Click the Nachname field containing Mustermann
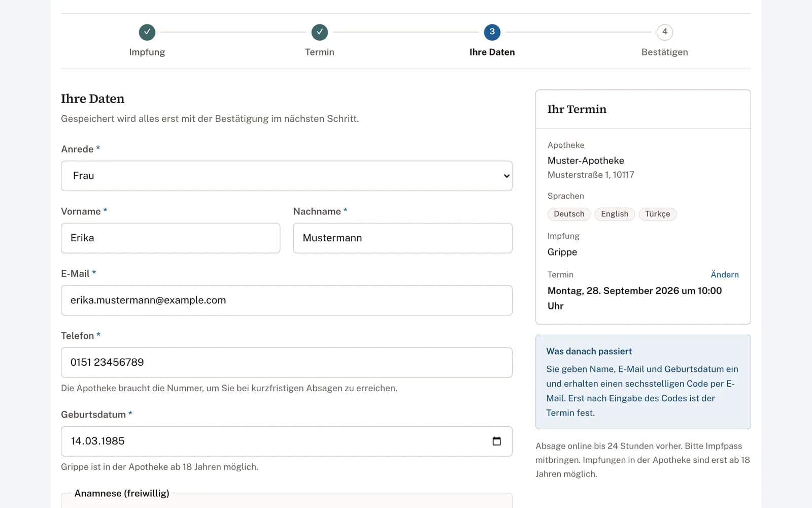 point(403,238)
